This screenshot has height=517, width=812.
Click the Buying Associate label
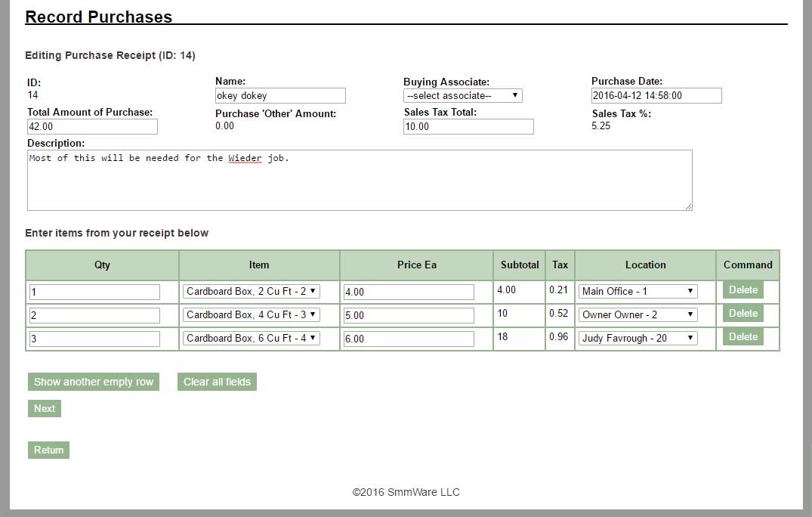click(446, 82)
